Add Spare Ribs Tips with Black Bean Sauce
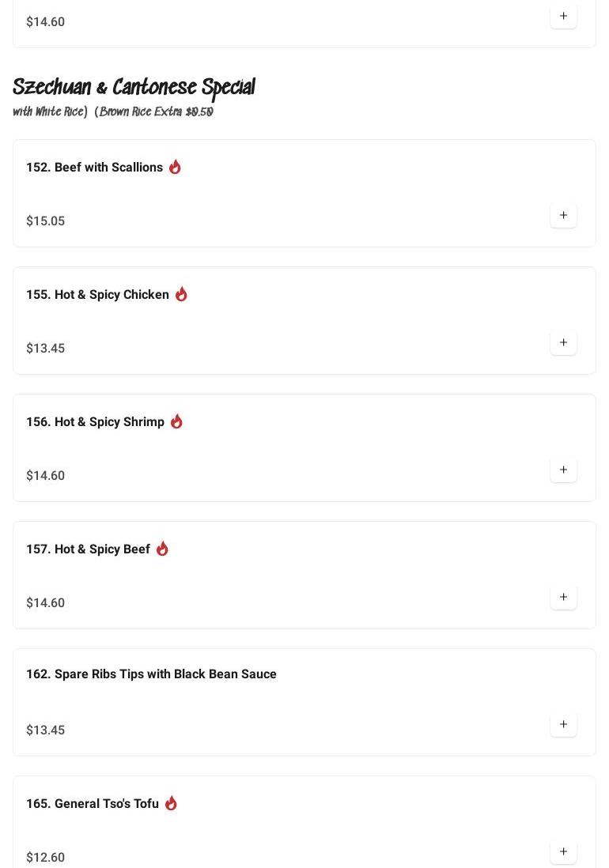609x868 pixels. 563,725
